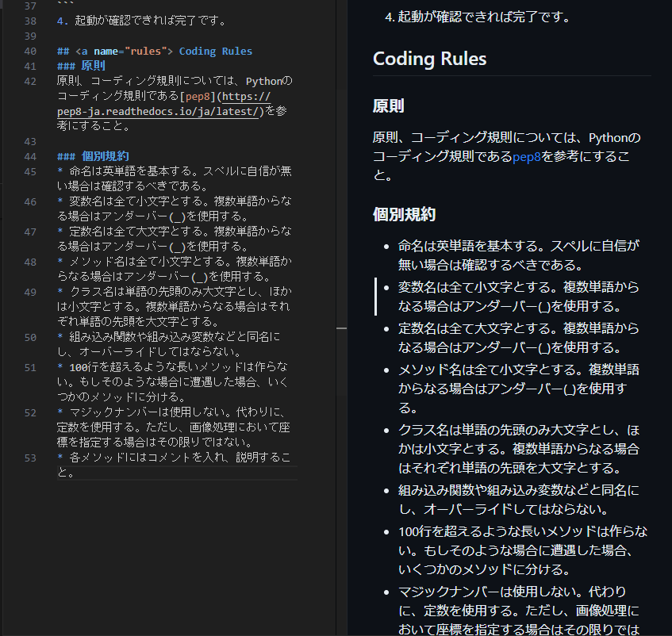Click the 原則 heading in the preview
Screen dimensions: 672x636
(x=388, y=105)
